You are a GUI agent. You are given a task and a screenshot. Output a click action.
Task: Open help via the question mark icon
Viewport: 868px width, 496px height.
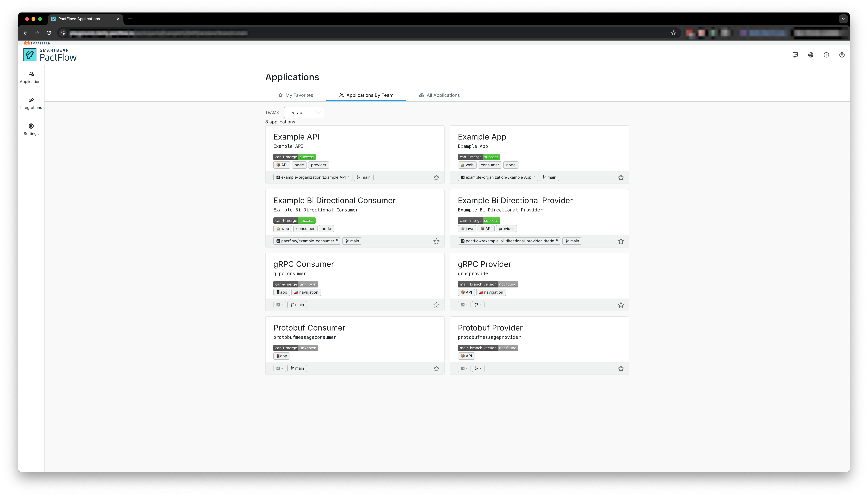click(826, 55)
